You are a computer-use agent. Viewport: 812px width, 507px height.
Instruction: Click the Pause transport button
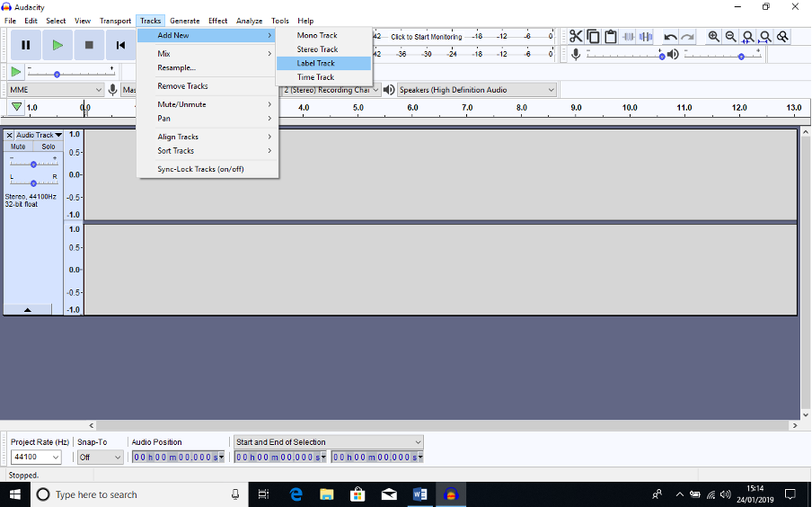[x=25, y=45]
